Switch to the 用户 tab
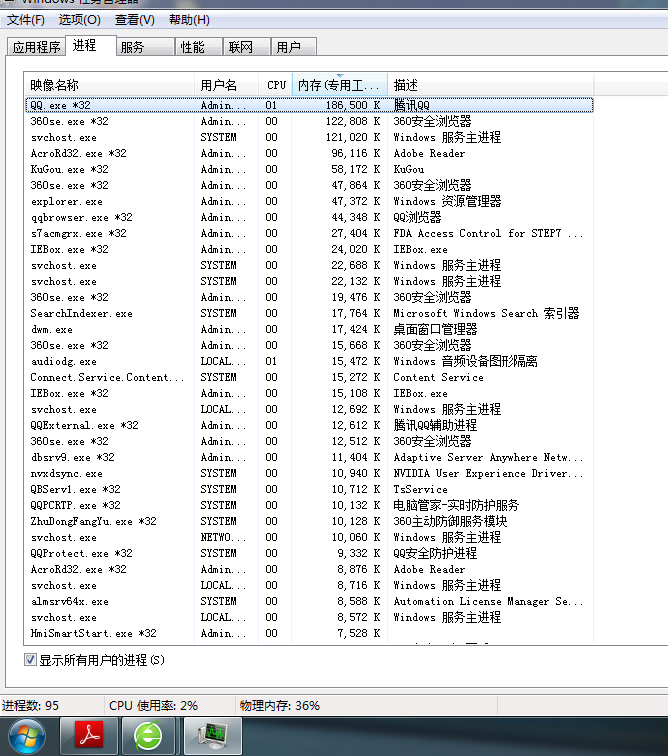 [x=294, y=47]
